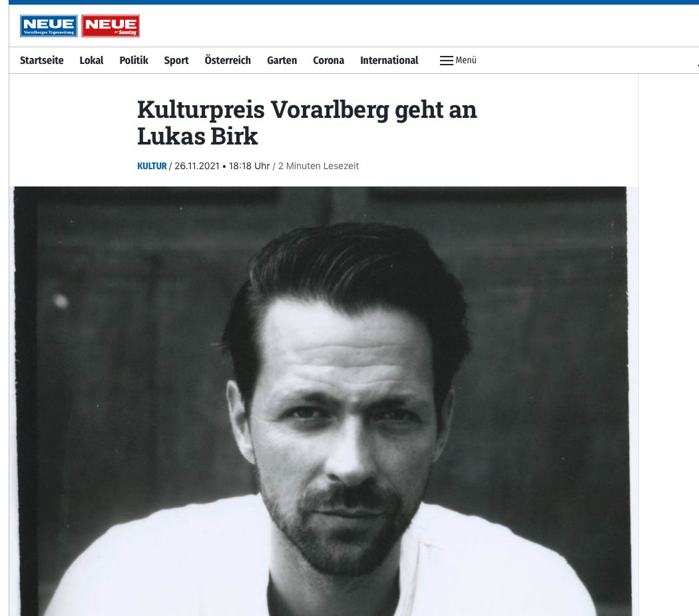The image size is (699, 616).
Task: Click the empty right column beside the article
Action: coord(668,345)
